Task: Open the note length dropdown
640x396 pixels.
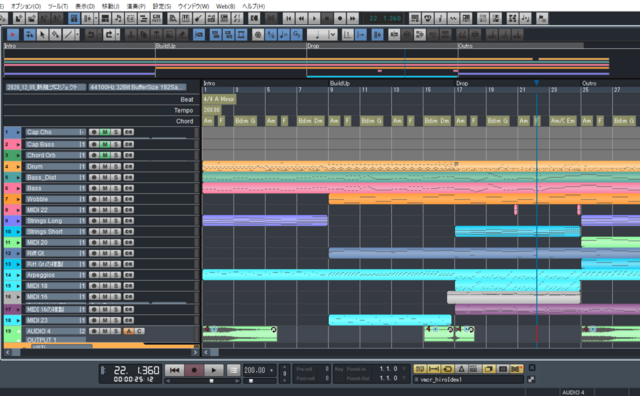Action: (x=333, y=35)
